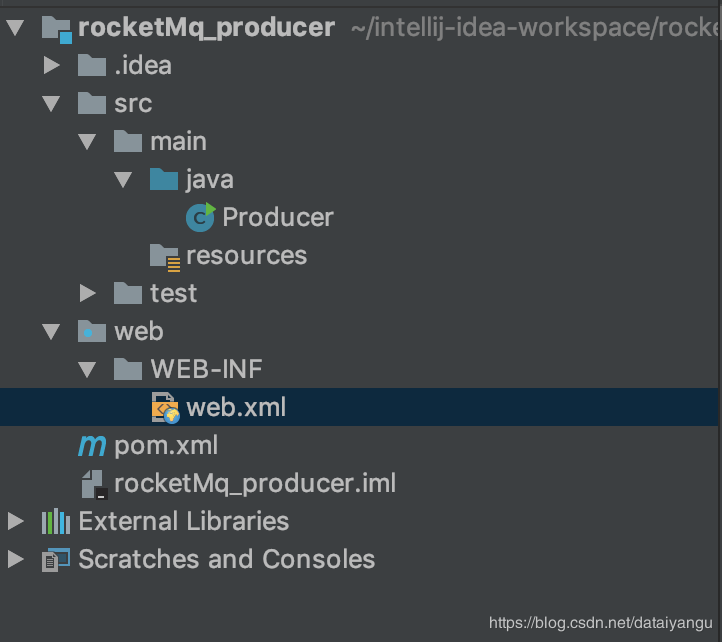Select the rocketMq_producer.iml file label
This screenshot has width=722, height=642.
255,484
